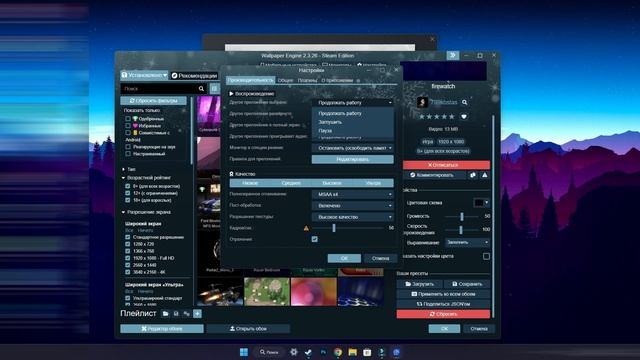Click OK in the settings dialog

[x=344, y=258]
